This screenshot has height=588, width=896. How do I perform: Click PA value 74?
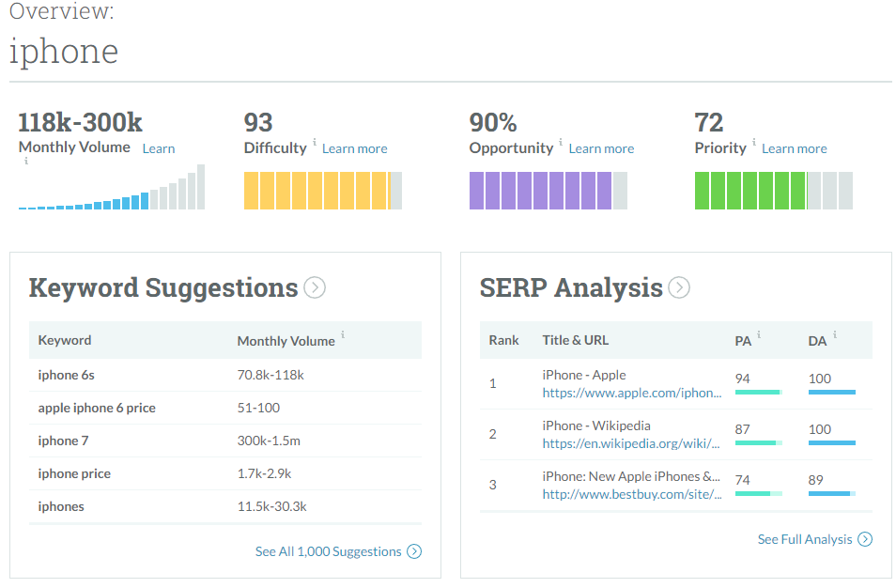(742, 480)
